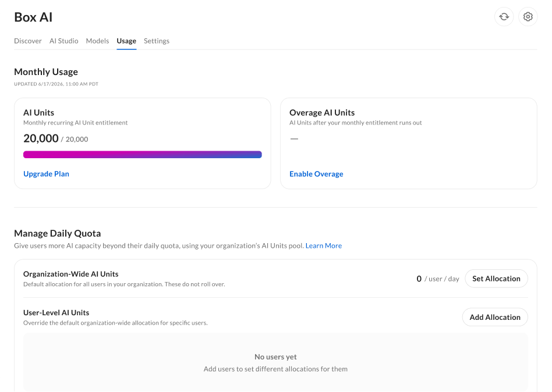Click the Manage Daily Quota heading

click(58, 233)
